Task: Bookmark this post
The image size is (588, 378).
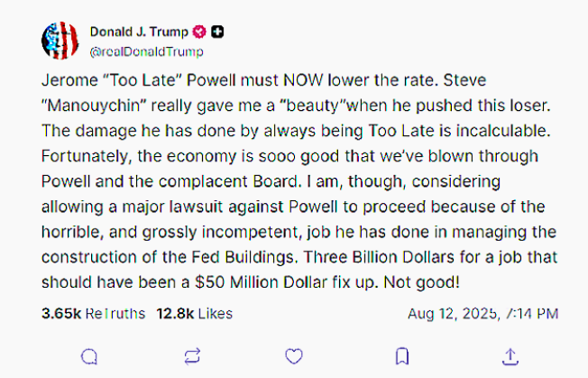Action: (x=402, y=356)
